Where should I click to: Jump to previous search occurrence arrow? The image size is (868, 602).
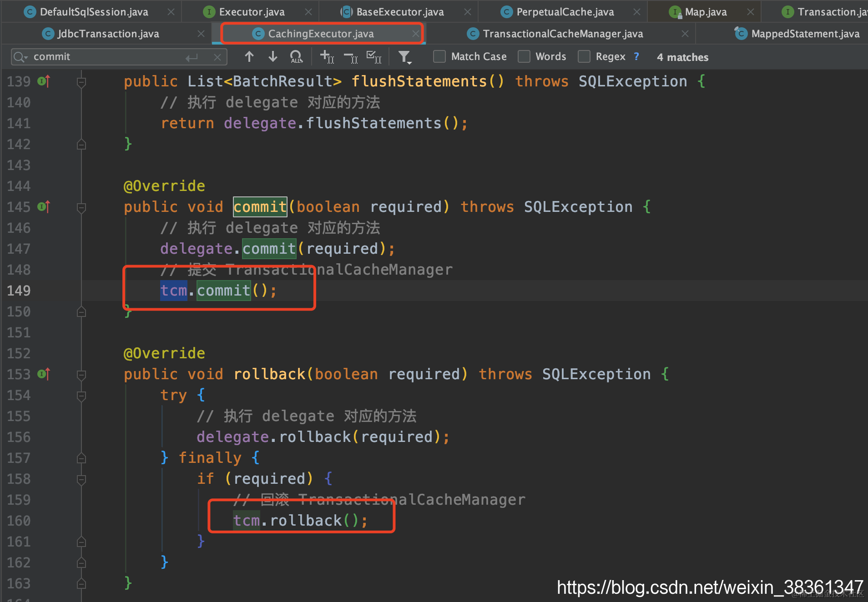click(249, 57)
